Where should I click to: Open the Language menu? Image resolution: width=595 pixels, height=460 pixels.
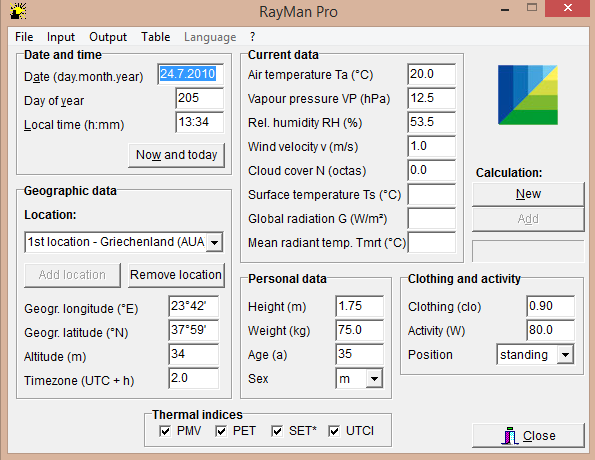[x=210, y=37]
